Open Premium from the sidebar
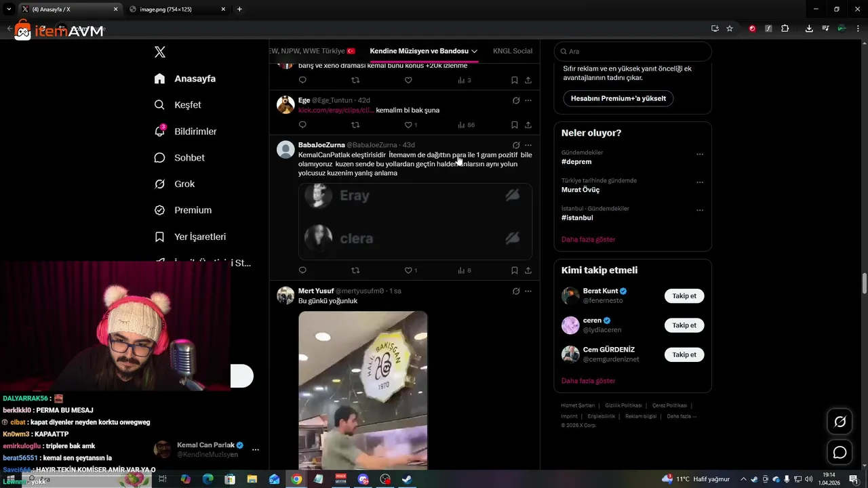Image resolution: width=868 pixels, height=488 pixels. [183, 210]
